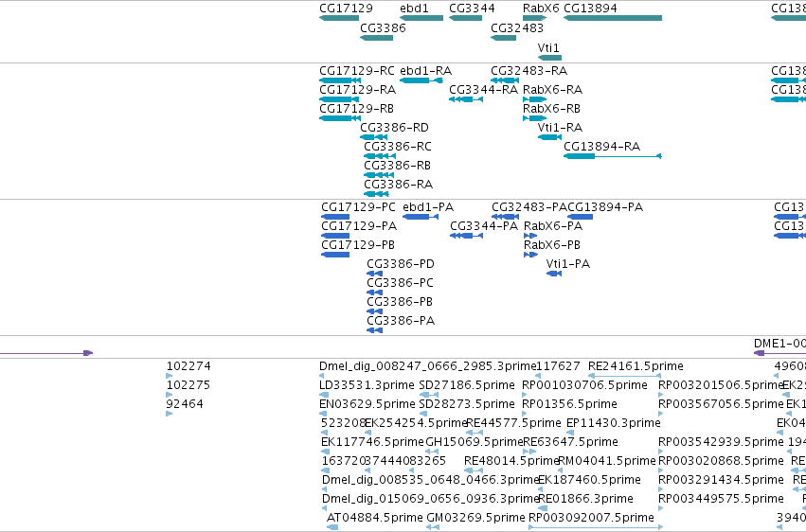This screenshot has height=532, width=806.
Task: Select the 102275 feature label
Action: click(188, 385)
